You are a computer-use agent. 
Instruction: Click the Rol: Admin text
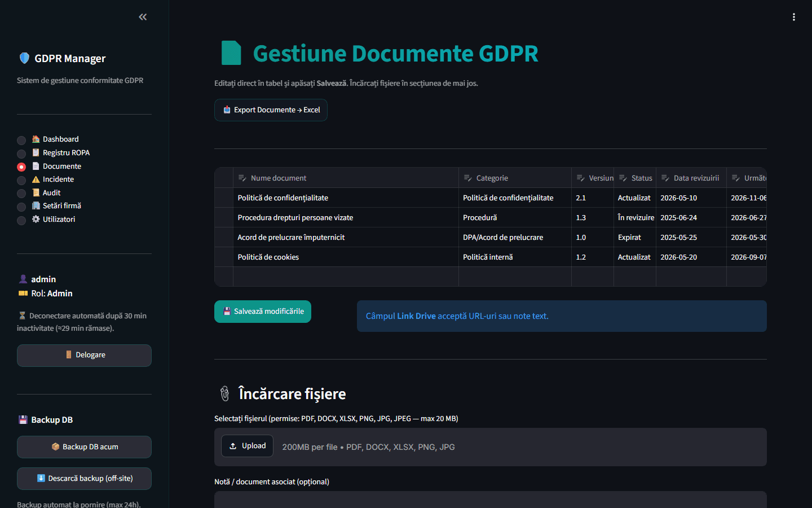point(52,294)
